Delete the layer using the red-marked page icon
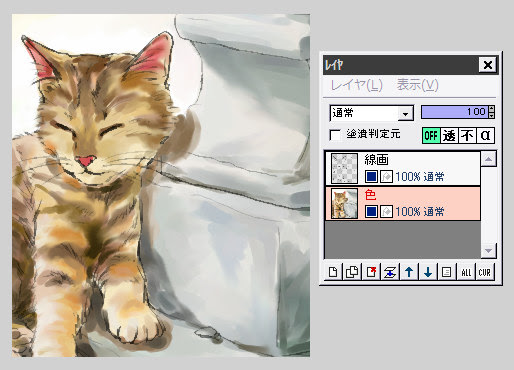Viewport: 514px width, 370px height. [371, 272]
